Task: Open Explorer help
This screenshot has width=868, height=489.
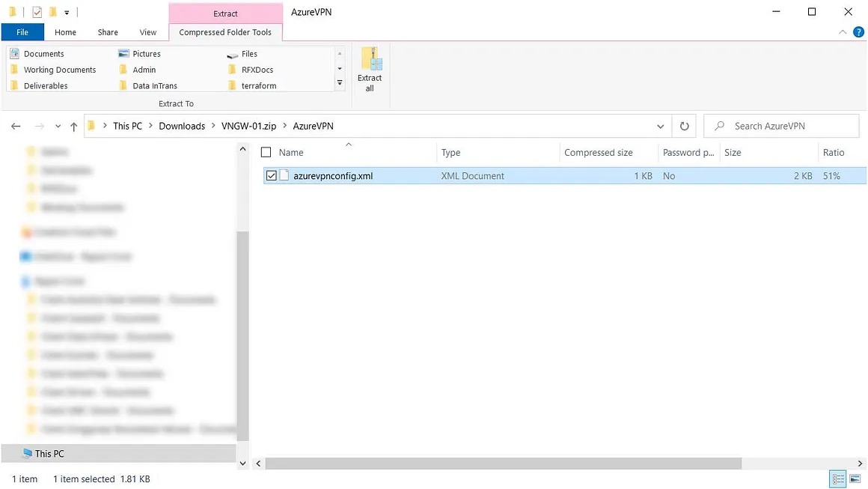Action: pyautogui.click(x=858, y=32)
